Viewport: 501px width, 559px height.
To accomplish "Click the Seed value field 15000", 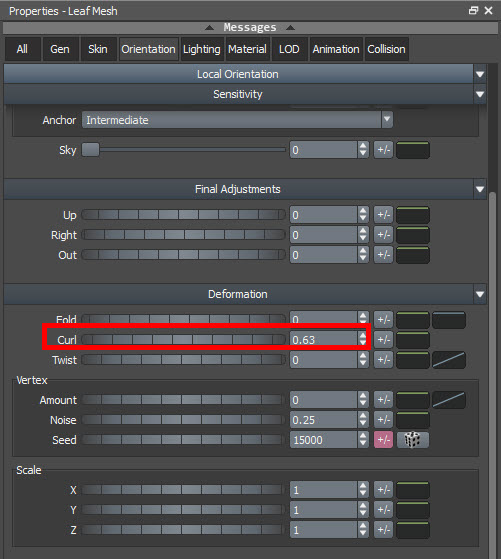I will point(324,440).
